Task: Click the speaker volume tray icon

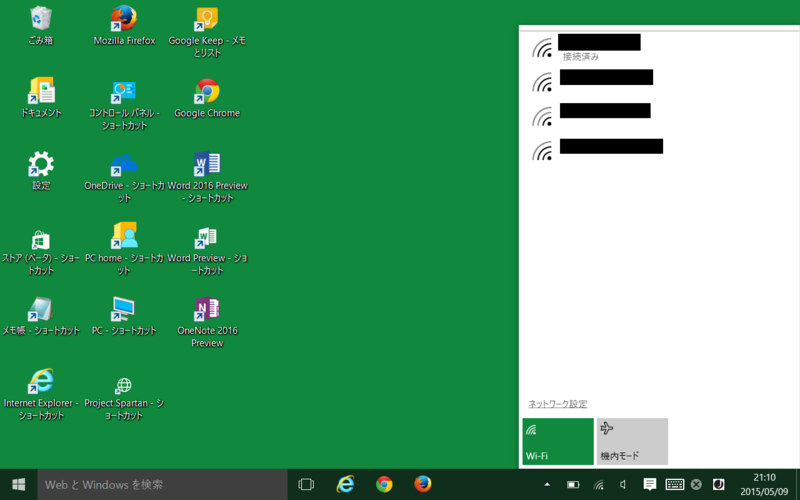Action: click(623, 484)
